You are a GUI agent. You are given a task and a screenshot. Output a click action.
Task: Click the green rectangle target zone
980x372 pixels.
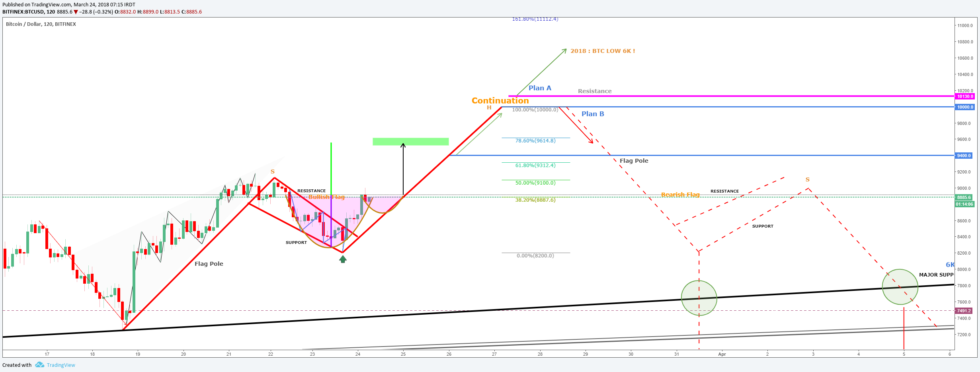(x=410, y=142)
